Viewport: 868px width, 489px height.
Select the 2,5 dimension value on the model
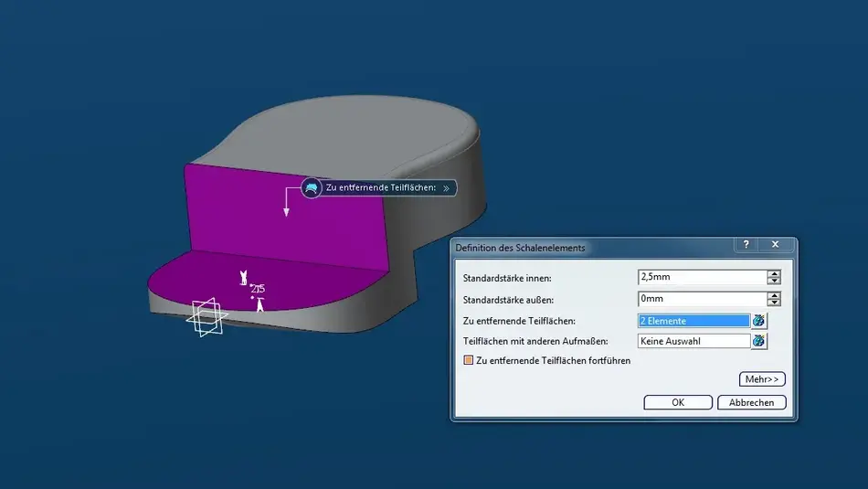click(x=257, y=289)
